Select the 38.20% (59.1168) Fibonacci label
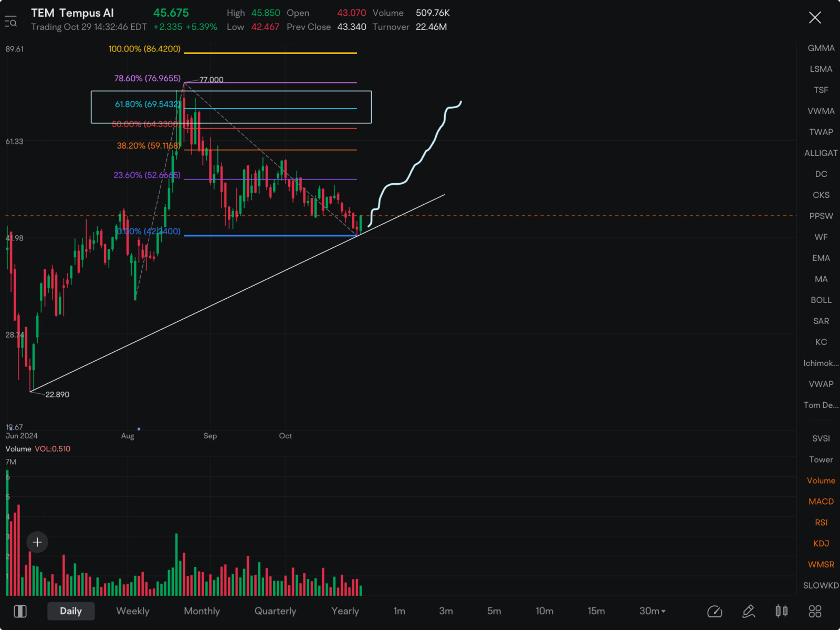 pos(149,145)
